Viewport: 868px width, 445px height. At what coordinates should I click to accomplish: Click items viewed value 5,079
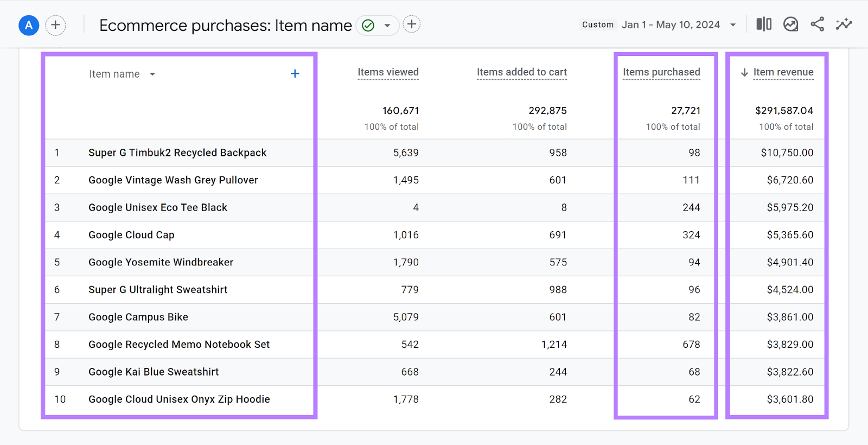click(x=406, y=317)
